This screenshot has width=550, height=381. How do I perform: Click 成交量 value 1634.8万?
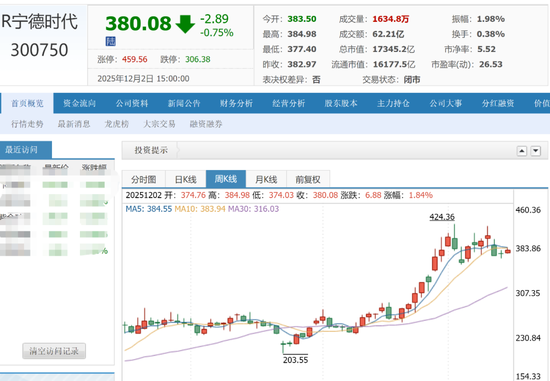391,19
